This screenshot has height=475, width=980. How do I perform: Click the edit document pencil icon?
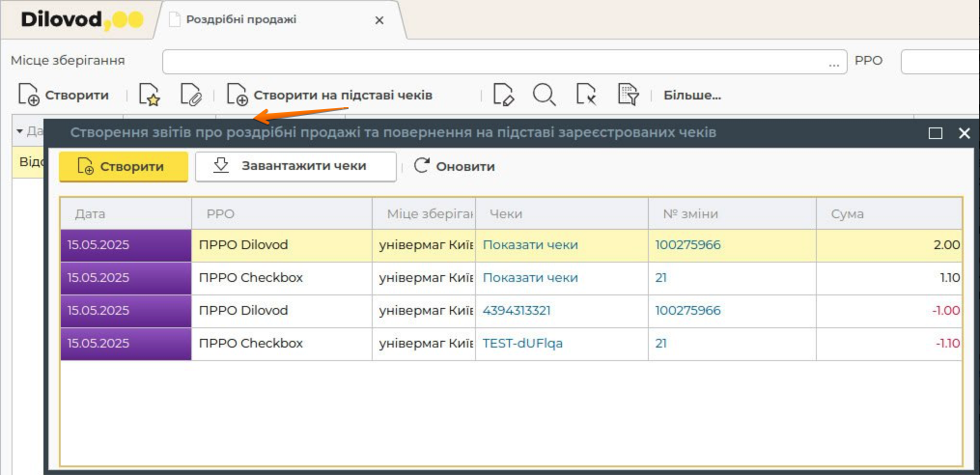tap(503, 95)
